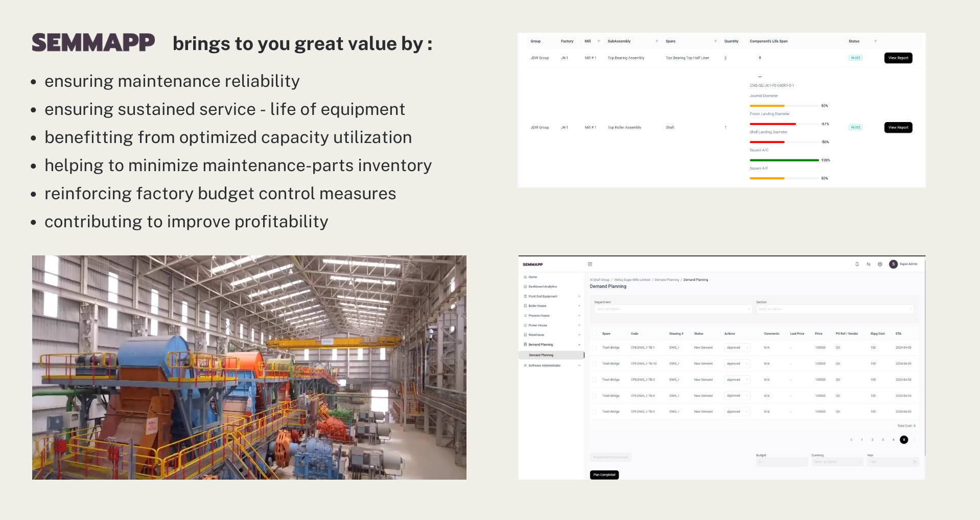
Task: Click View Report for Top Roller Assembly
Action: coord(898,128)
